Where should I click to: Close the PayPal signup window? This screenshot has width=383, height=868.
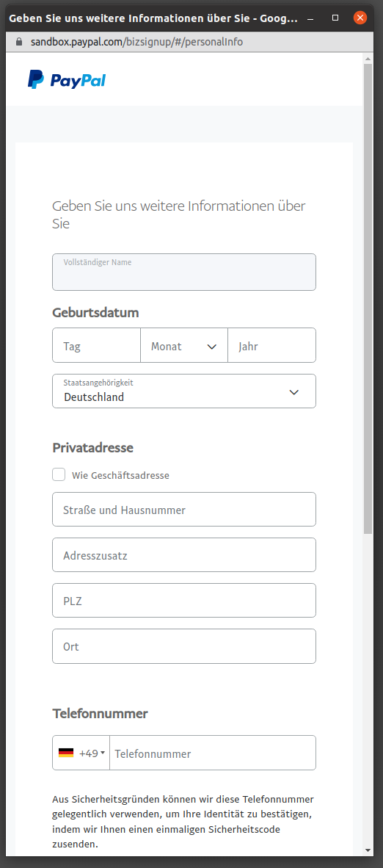click(x=360, y=18)
